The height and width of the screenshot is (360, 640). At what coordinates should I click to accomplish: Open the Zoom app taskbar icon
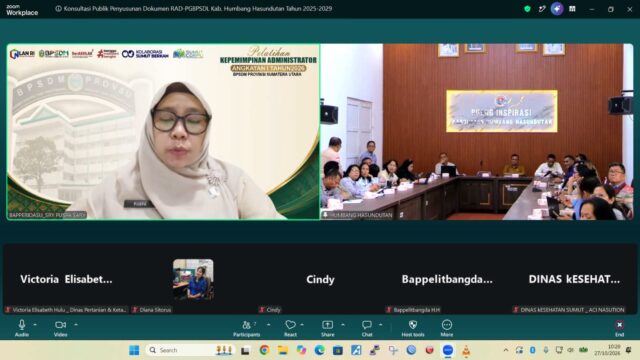[448, 350]
